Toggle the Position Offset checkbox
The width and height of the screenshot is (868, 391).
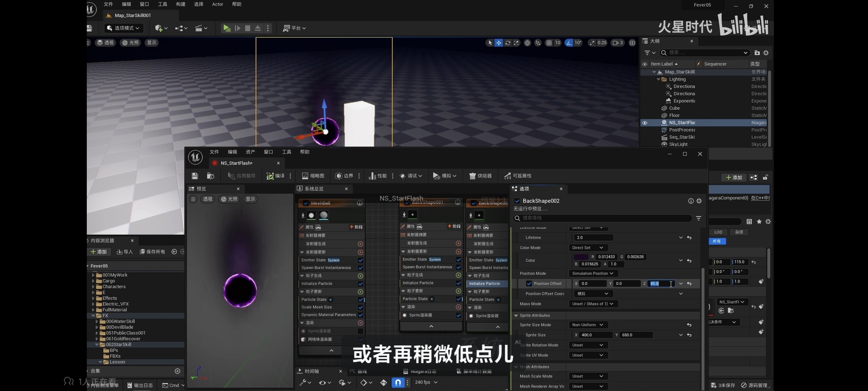529,283
